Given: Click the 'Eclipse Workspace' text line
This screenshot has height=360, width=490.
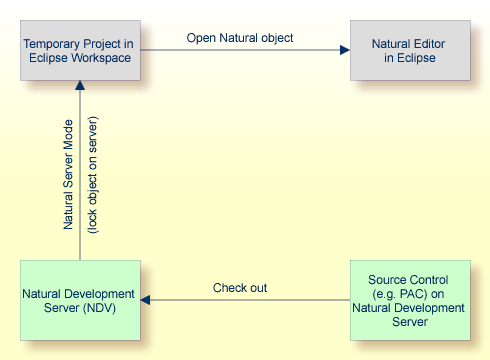Looking at the screenshot, I should 80,58.
